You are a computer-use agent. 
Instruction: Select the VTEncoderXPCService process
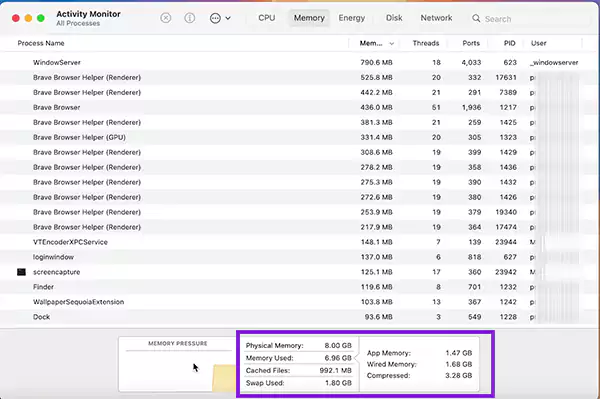click(x=300, y=242)
